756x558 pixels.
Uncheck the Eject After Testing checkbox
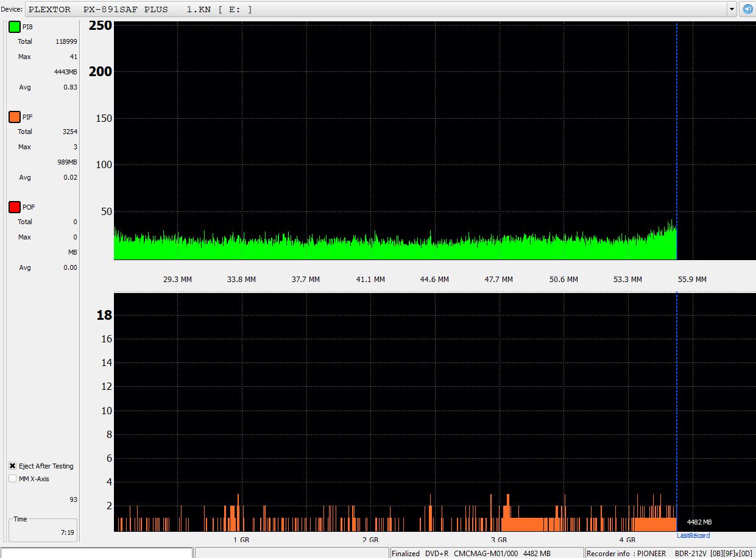pos(13,466)
